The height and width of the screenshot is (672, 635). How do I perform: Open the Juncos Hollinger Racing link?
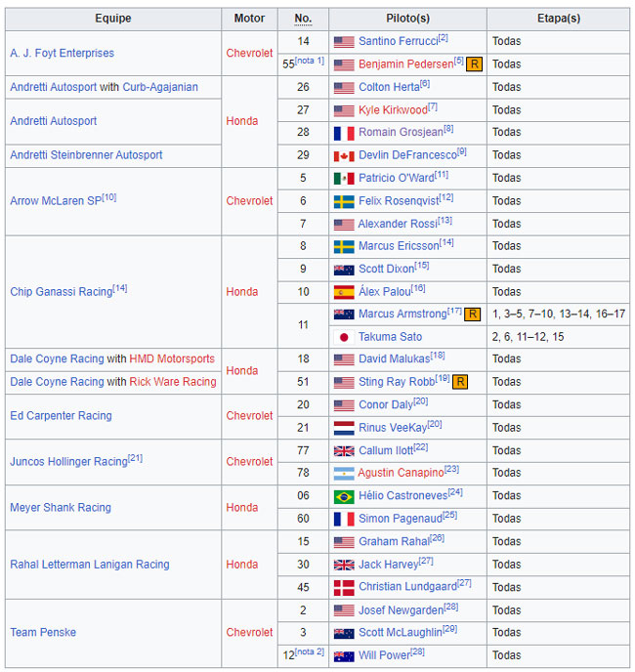pos(69,462)
